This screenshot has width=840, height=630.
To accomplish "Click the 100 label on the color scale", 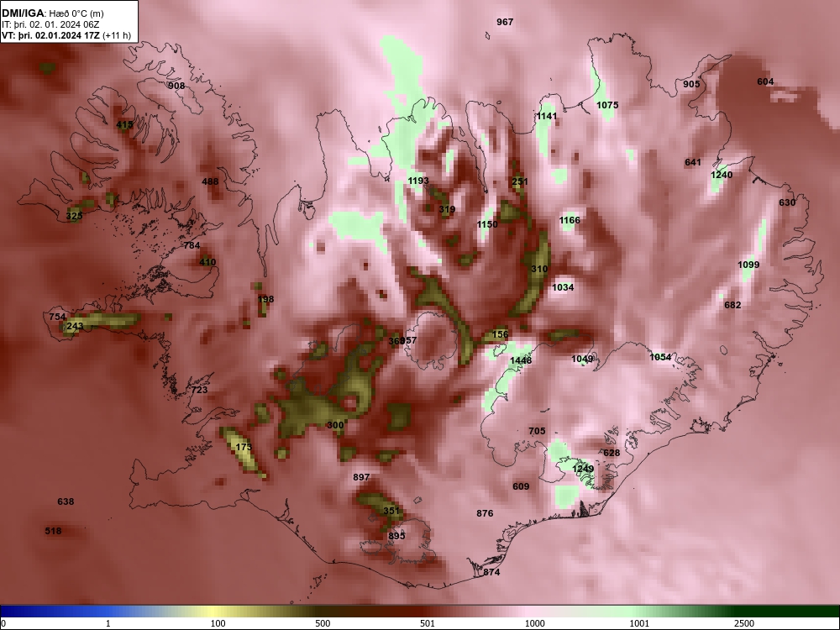I will tap(218, 623).
